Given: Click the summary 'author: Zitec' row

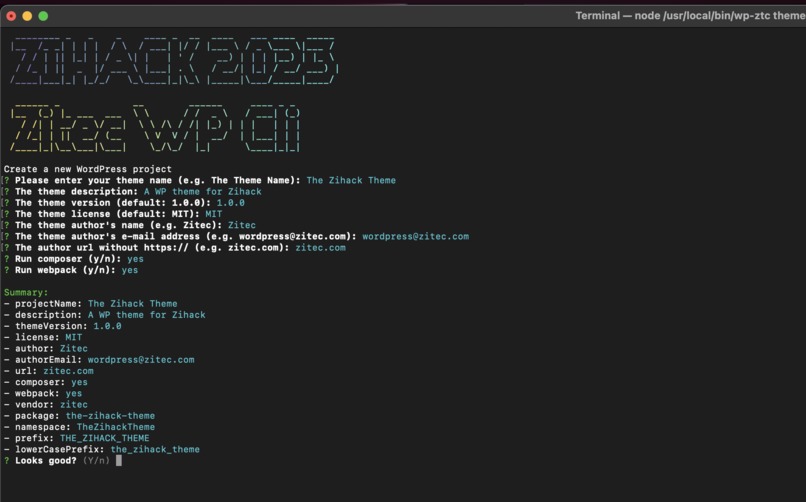Looking at the screenshot, I should pyautogui.click(x=46, y=348).
